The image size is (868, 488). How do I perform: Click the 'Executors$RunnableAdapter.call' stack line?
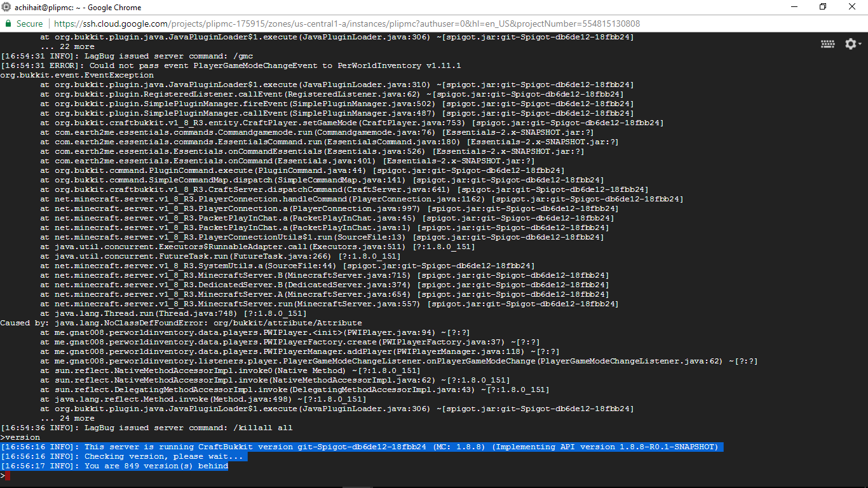(257, 247)
